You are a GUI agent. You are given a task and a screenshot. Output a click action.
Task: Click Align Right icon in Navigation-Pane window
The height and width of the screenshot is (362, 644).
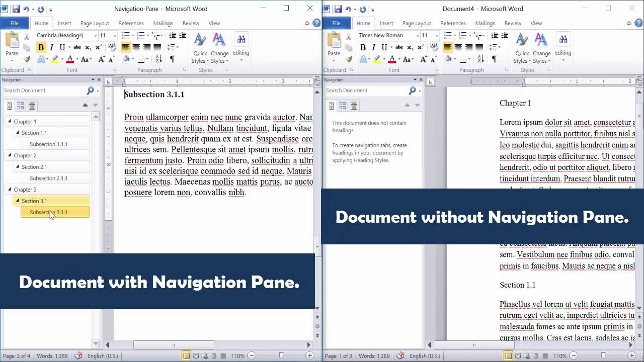coord(146,47)
